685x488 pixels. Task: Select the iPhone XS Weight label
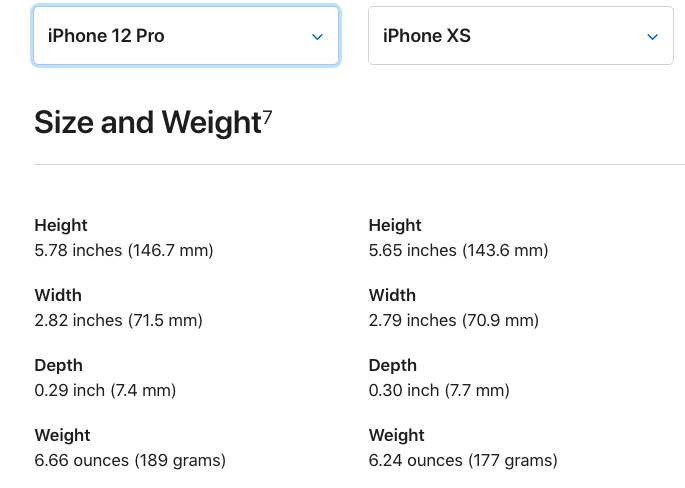pos(397,435)
